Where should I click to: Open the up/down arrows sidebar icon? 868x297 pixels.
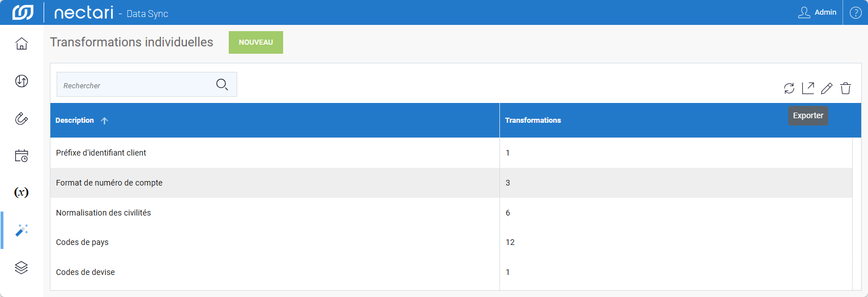[x=22, y=81]
